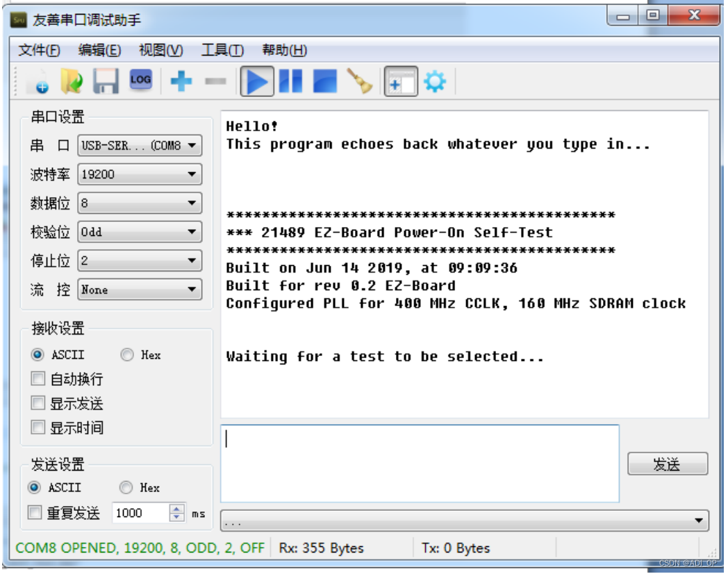Enable the 显示时间 checkbox

tap(38, 427)
